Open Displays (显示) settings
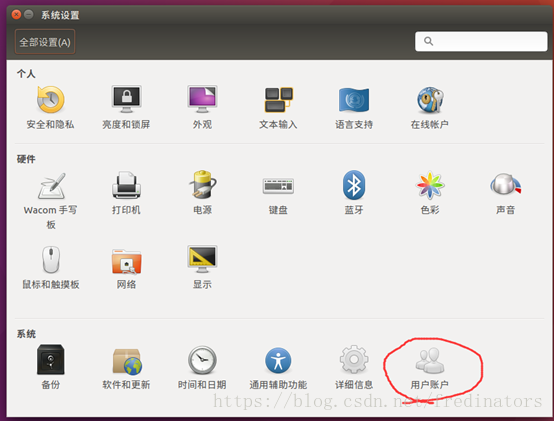This screenshot has height=421, width=554. [202, 268]
